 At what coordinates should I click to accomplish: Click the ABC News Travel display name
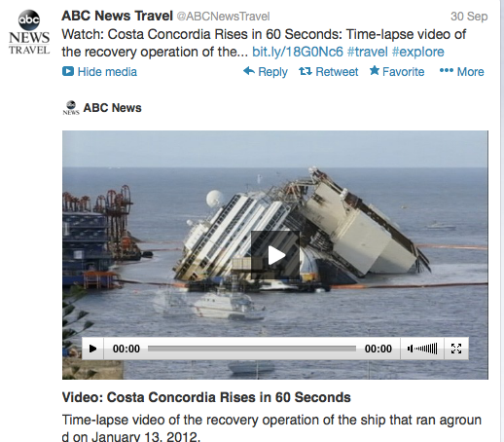coord(117,16)
